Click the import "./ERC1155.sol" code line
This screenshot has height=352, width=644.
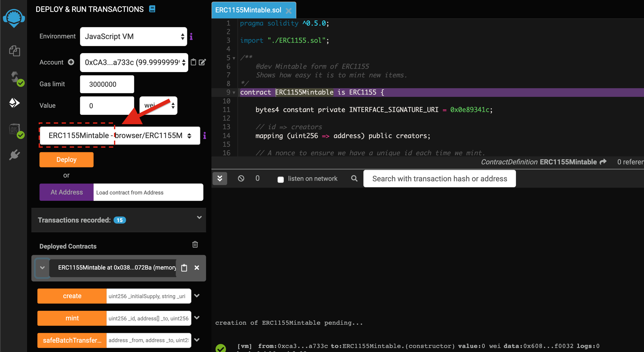click(284, 40)
